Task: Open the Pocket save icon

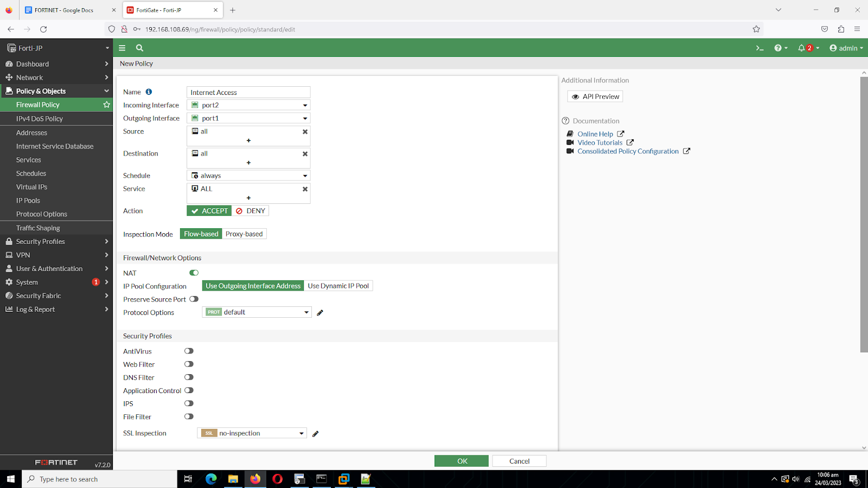Action: (x=825, y=29)
